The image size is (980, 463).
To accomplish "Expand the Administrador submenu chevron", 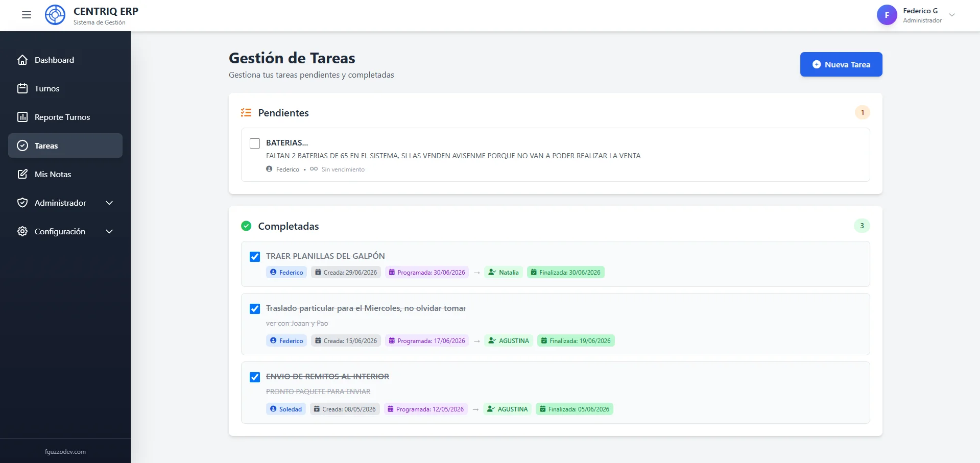I will coord(109,203).
